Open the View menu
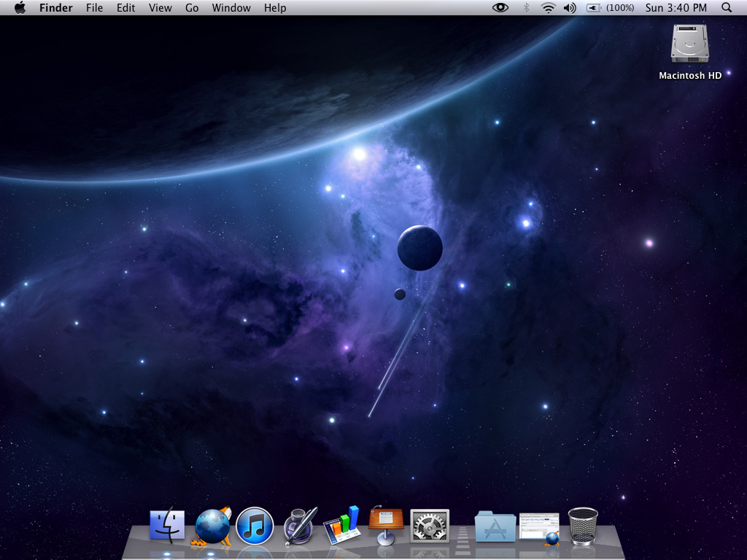 click(160, 7)
